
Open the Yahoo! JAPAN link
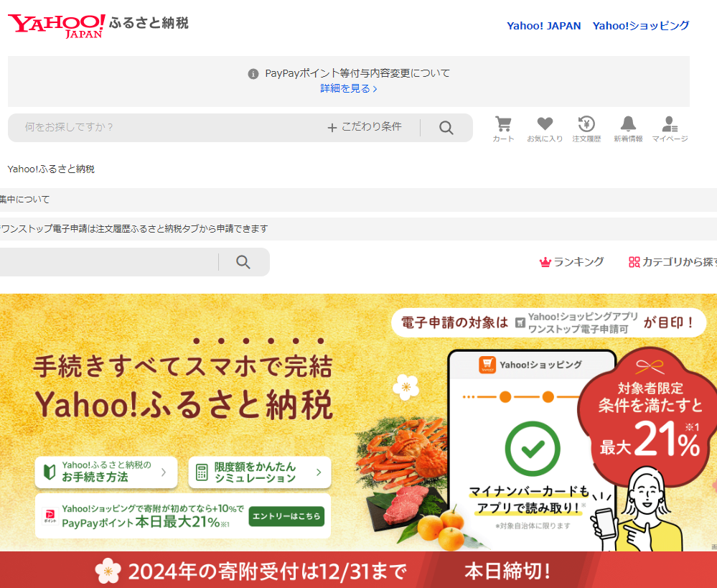point(544,26)
